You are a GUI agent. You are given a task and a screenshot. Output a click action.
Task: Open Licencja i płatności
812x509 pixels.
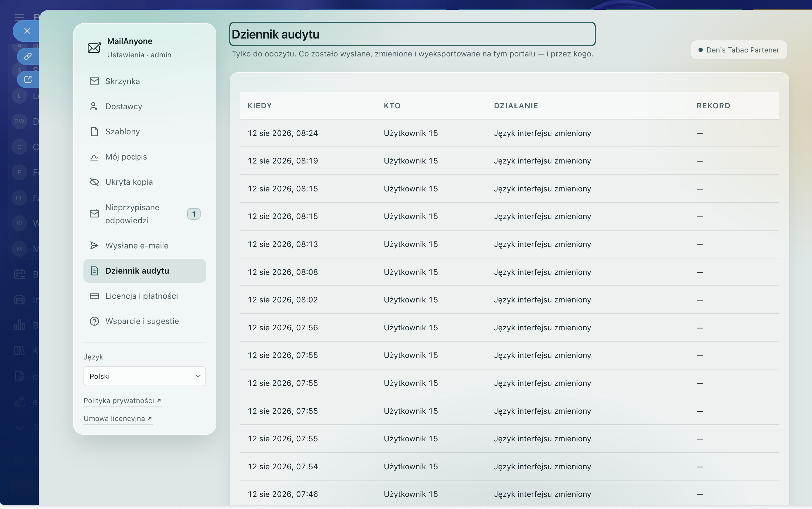click(x=145, y=296)
